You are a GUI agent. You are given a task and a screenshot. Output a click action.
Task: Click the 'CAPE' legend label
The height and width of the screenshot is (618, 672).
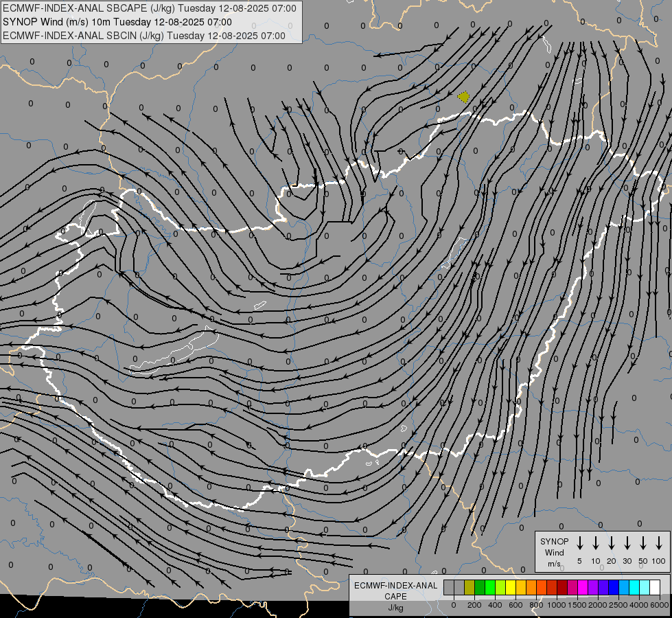[x=395, y=597]
